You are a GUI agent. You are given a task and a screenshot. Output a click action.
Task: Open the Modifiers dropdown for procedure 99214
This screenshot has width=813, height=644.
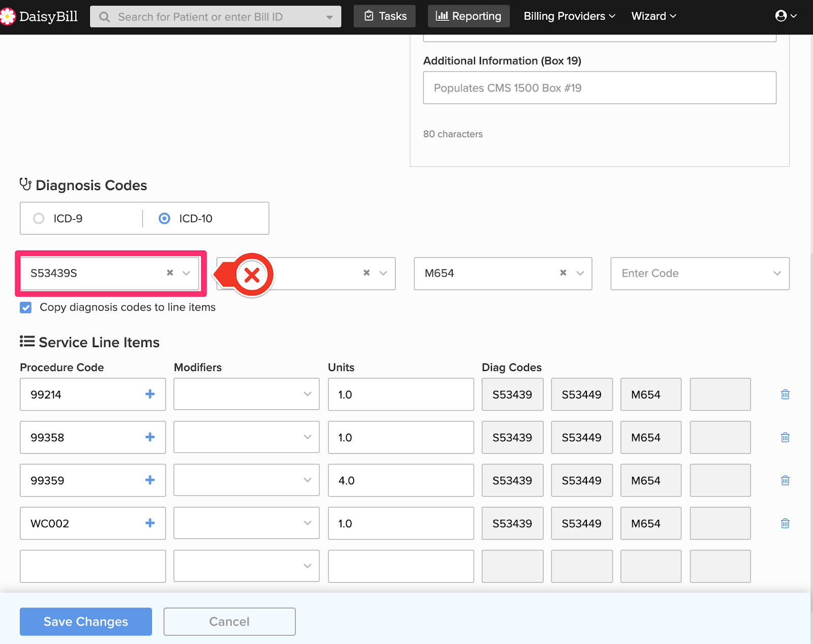[x=307, y=394]
